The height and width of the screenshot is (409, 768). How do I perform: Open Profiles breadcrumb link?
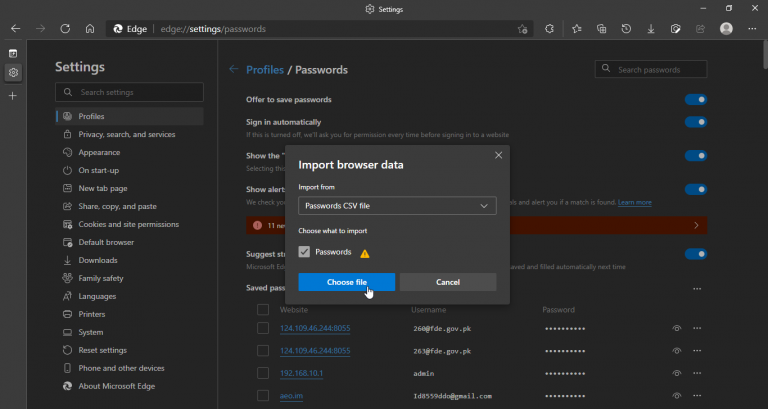(x=265, y=70)
